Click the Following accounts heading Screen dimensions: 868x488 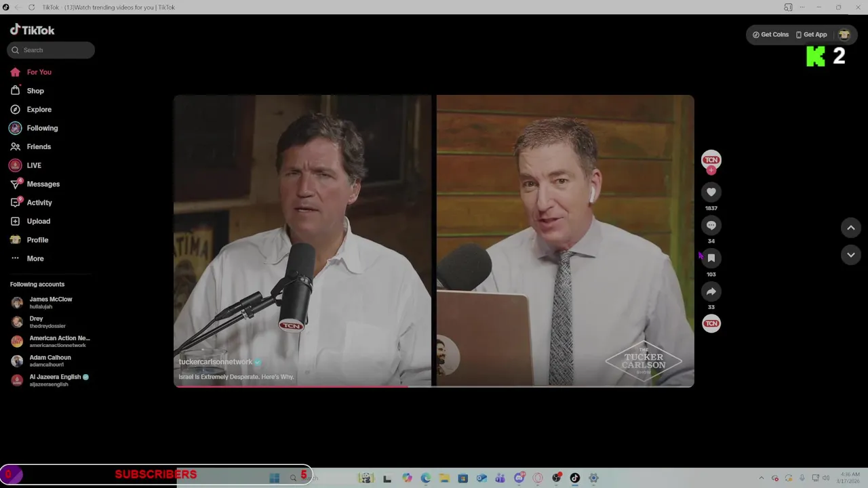coord(37,284)
